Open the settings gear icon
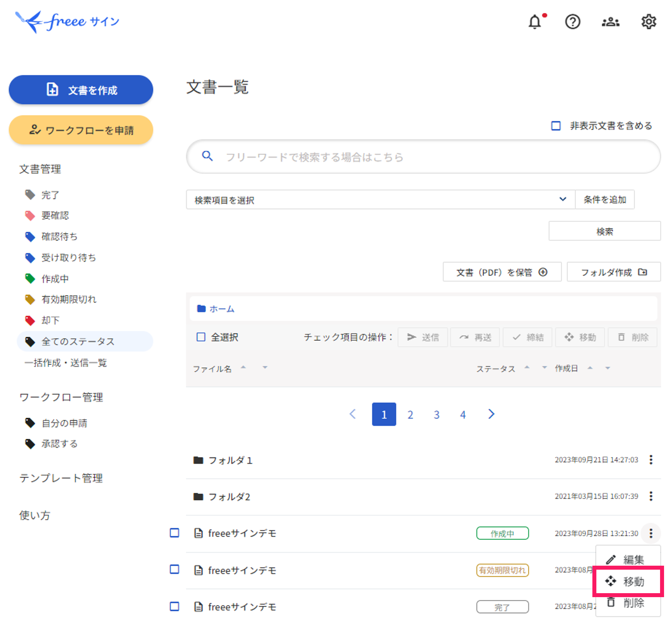 coord(649,22)
